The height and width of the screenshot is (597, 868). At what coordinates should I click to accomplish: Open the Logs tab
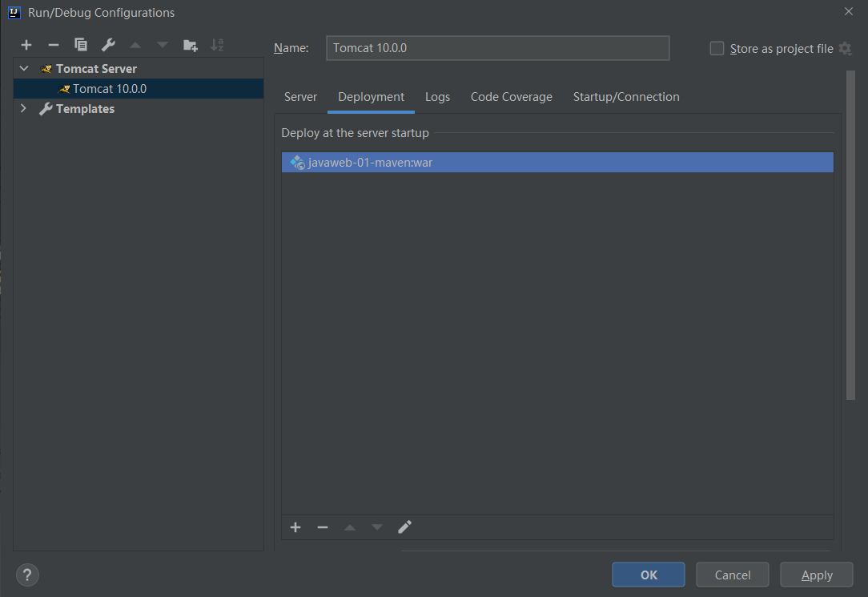click(x=437, y=97)
